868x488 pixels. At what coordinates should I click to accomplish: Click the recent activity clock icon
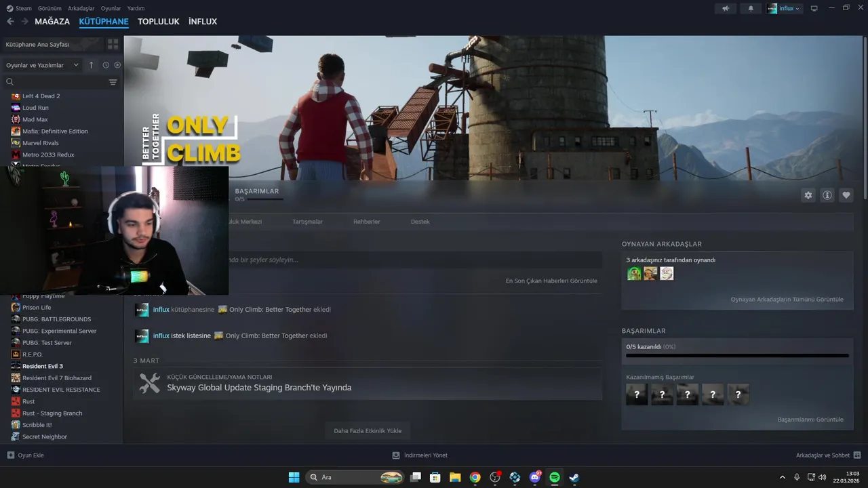(x=106, y=65)
